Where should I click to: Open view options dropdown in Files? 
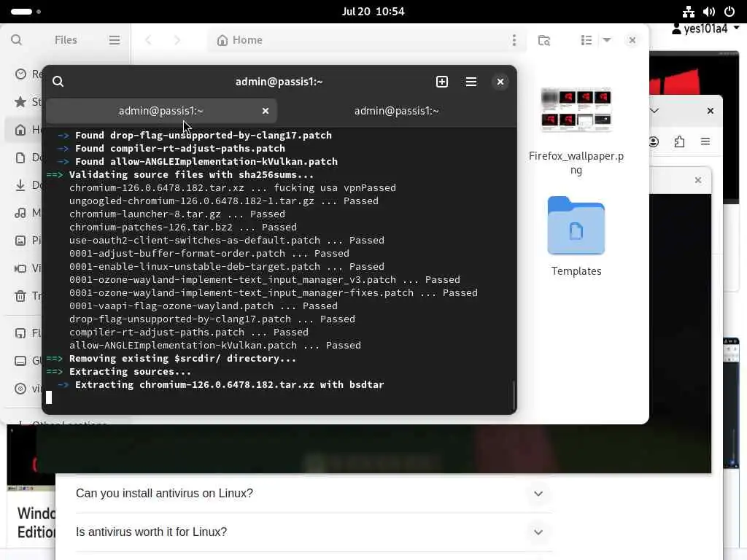pyautogui.click(x=607, y=40)
